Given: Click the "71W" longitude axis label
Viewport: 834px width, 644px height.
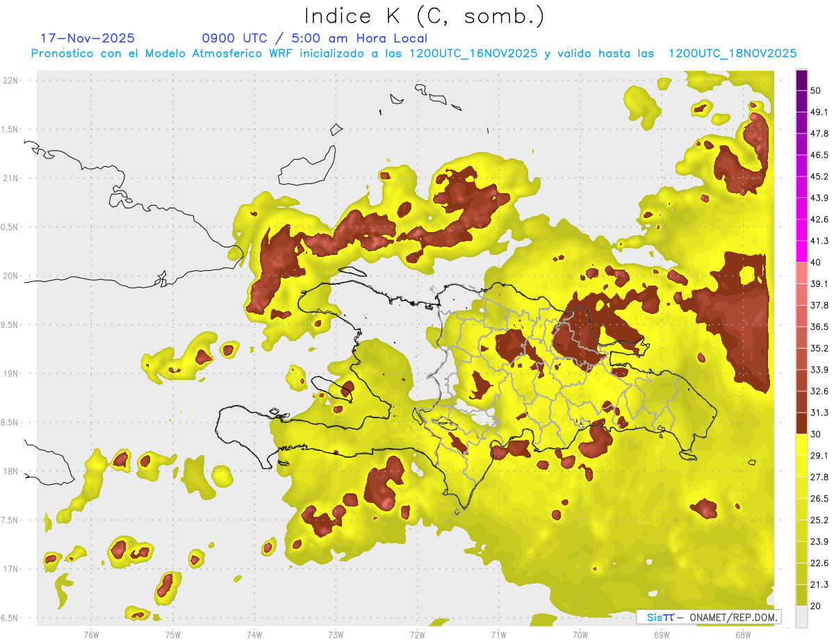Looking at the screenshot, I should point(498,634).
